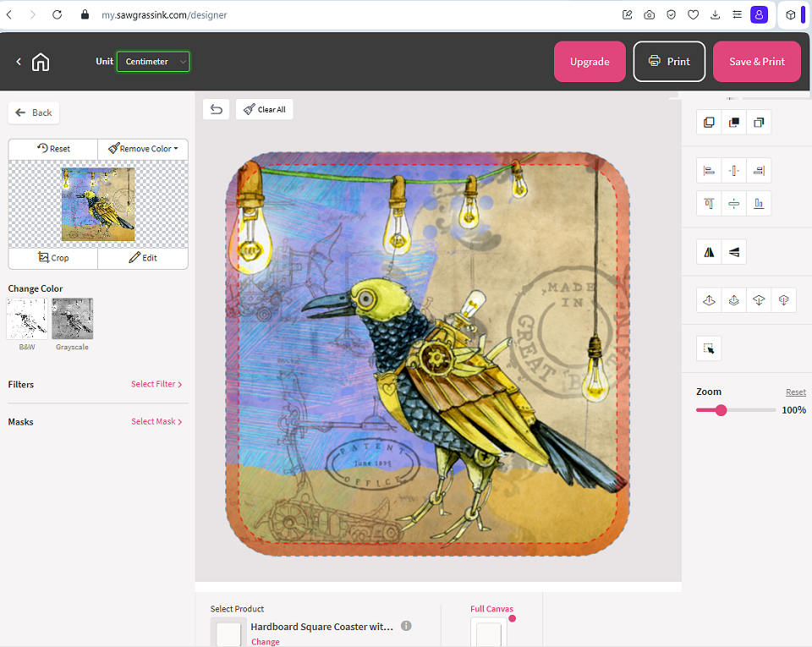
Task: Click the home icon in header
Action: coord(41,62)
